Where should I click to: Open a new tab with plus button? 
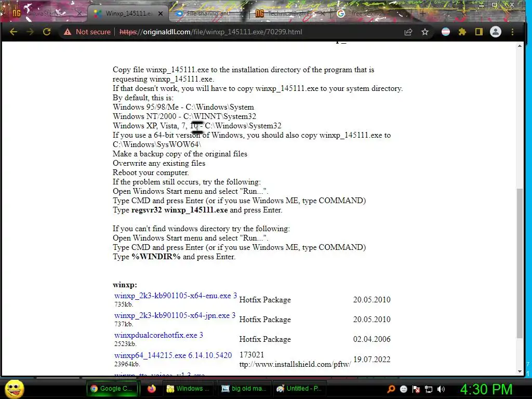(422, 14)
